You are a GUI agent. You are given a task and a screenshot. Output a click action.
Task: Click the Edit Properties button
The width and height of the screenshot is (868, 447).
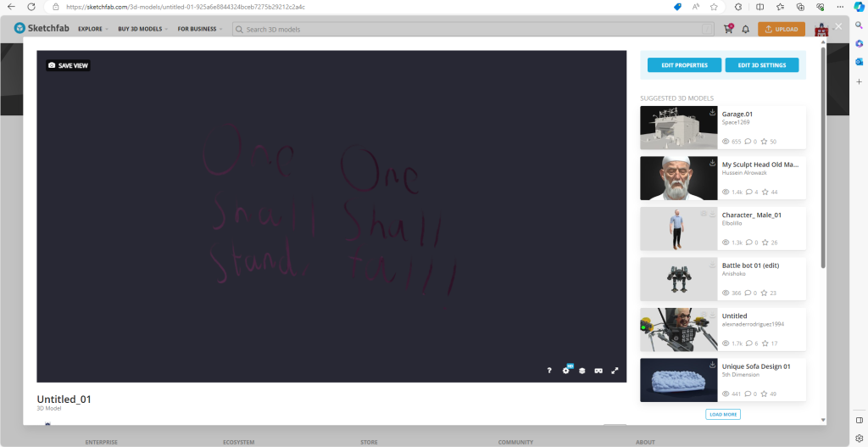tap(684, 65)
